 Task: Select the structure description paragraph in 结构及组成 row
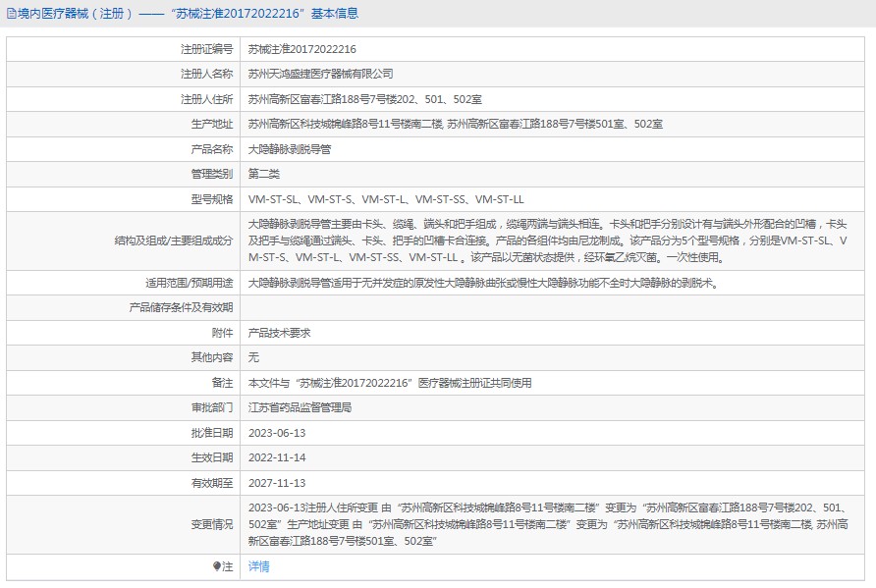coord(548,241)
